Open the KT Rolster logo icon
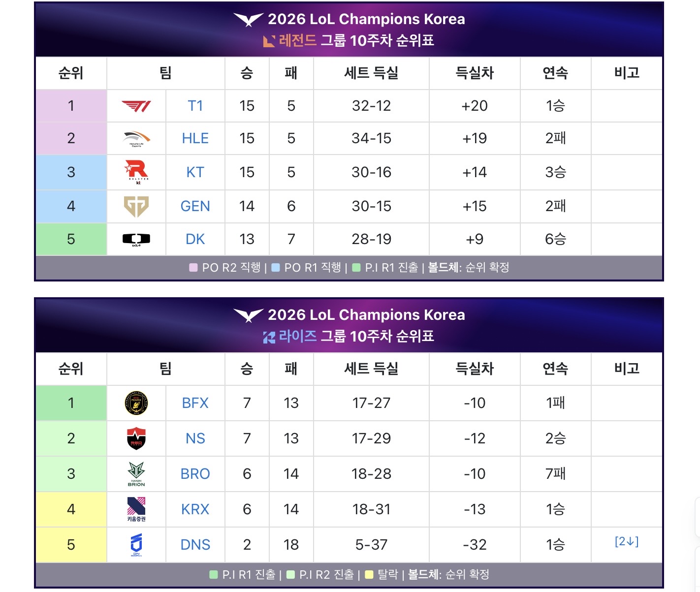 tap(136, 172)
